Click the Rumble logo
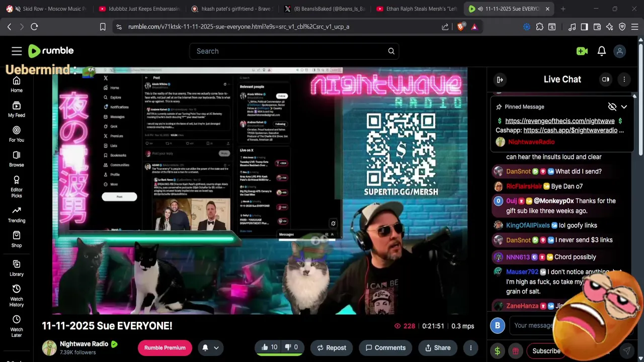 coord(51,51)
